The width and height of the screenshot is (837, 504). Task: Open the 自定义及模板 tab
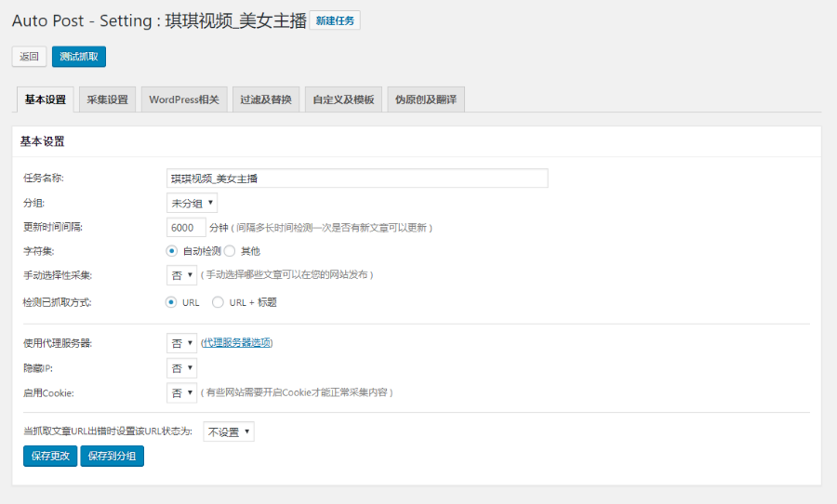pyautogui.click(x=343, y=99)
